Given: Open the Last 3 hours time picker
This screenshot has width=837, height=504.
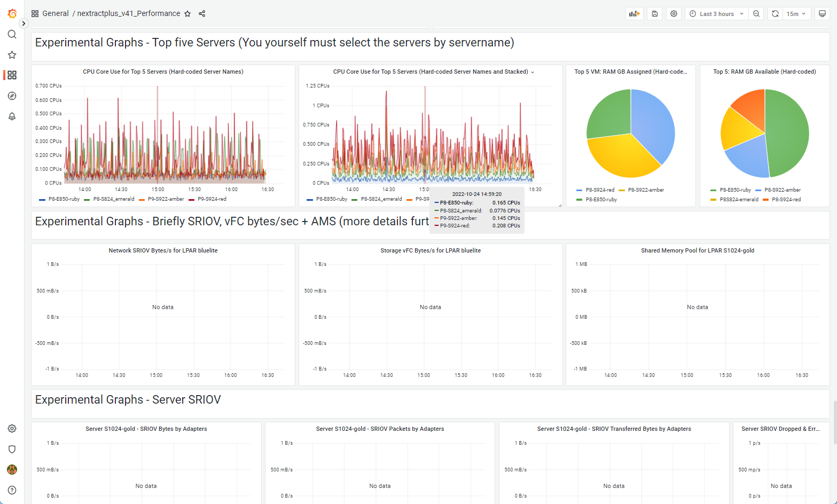Looking at the screenshot, I should 717,14.
